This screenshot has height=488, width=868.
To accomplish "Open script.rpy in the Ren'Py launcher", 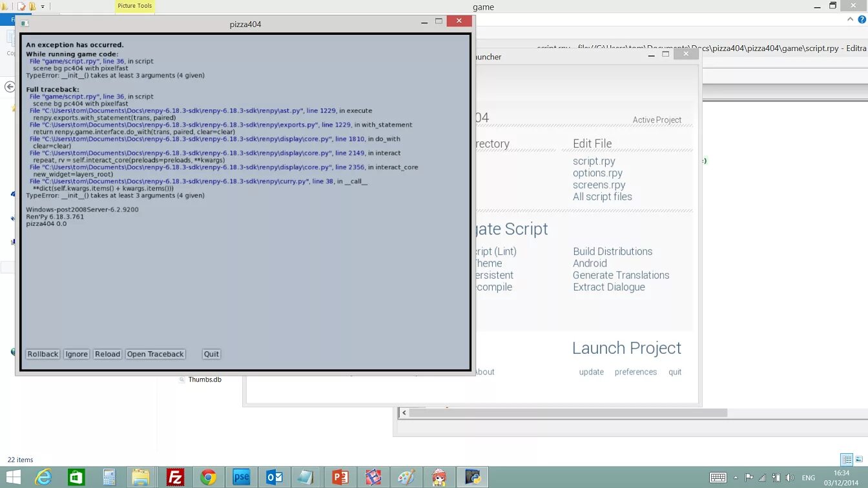I will 594,161.
